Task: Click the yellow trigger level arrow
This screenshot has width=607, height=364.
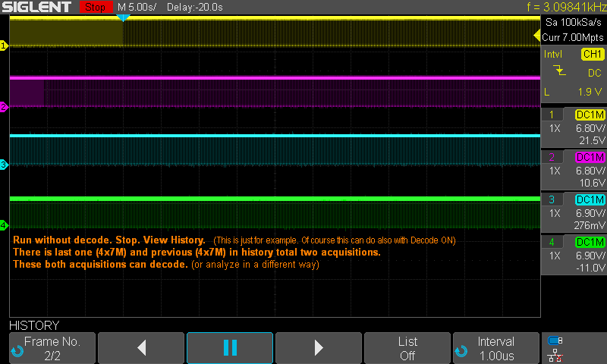Action: 537,36
